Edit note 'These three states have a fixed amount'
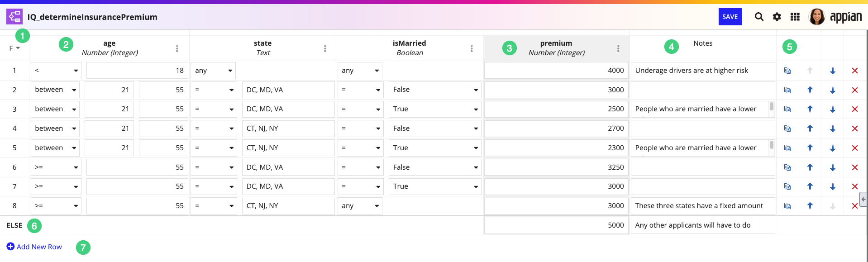 coord(703,206)
